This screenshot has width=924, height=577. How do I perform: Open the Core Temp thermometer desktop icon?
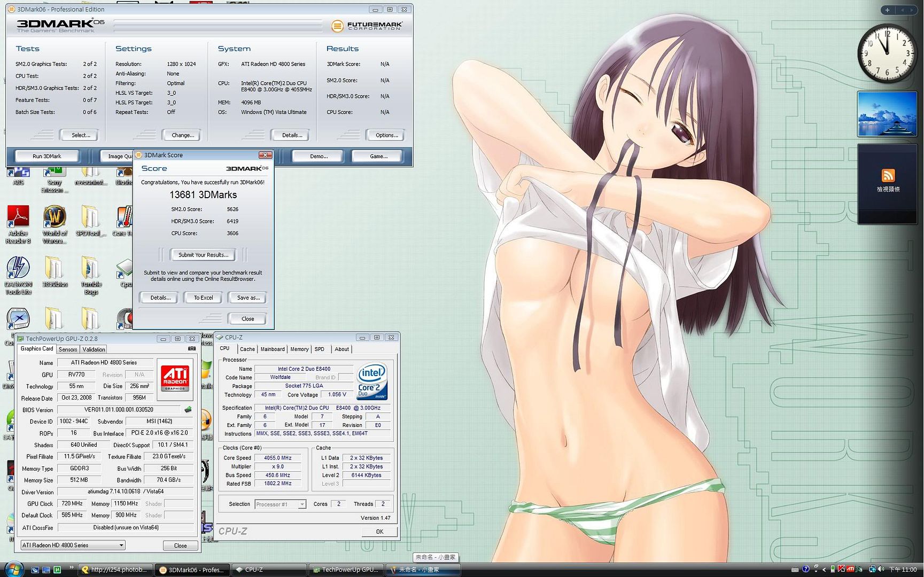pyautogui.click(x=123, y=221)
